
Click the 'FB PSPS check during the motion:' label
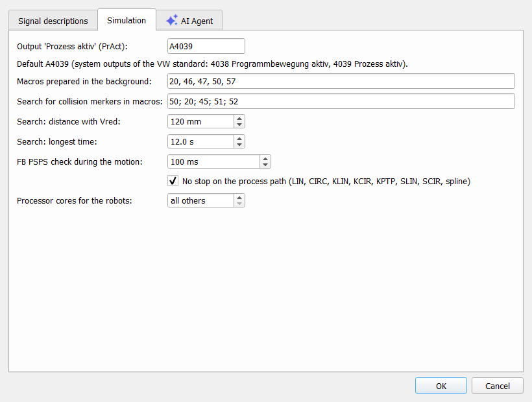point(80,161)
